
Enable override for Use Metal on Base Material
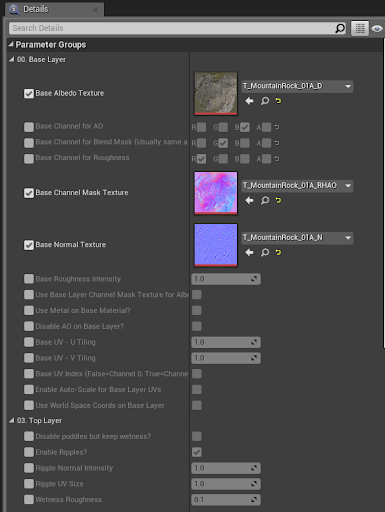29,310
